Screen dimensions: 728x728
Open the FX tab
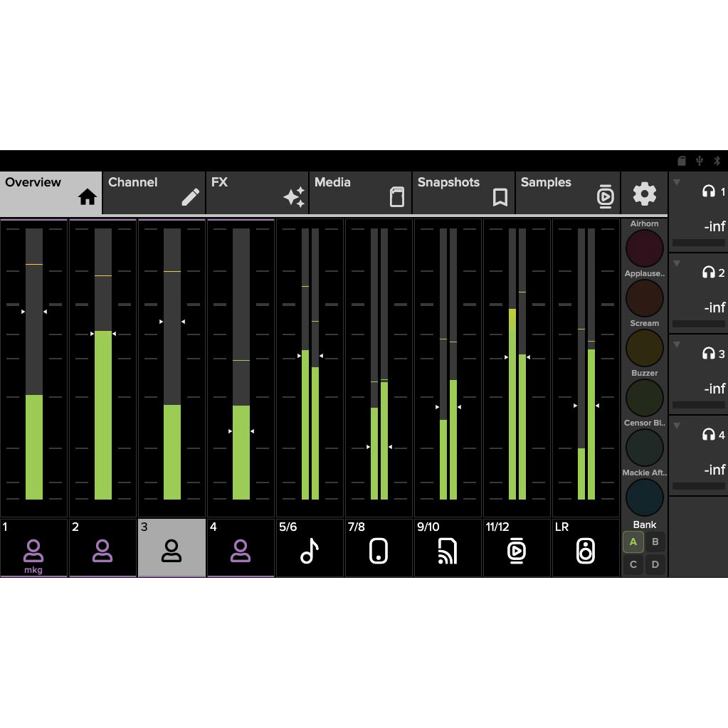pos(256,191)
